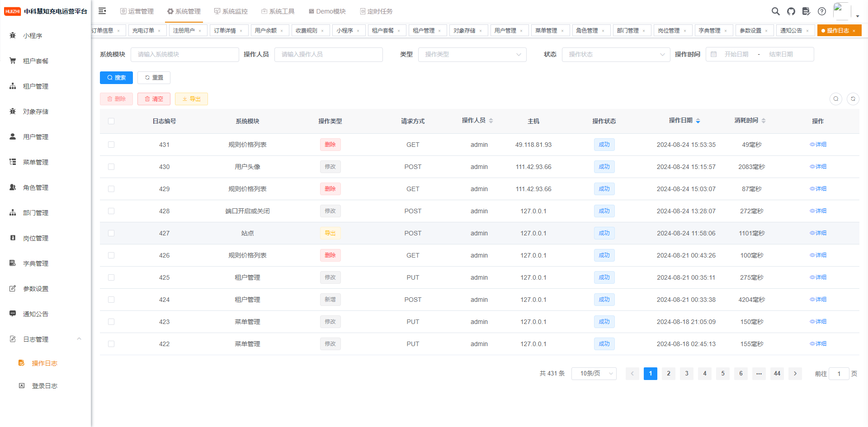Select all rows via header checkbox
868x427 pixels.
pos(111,121)
